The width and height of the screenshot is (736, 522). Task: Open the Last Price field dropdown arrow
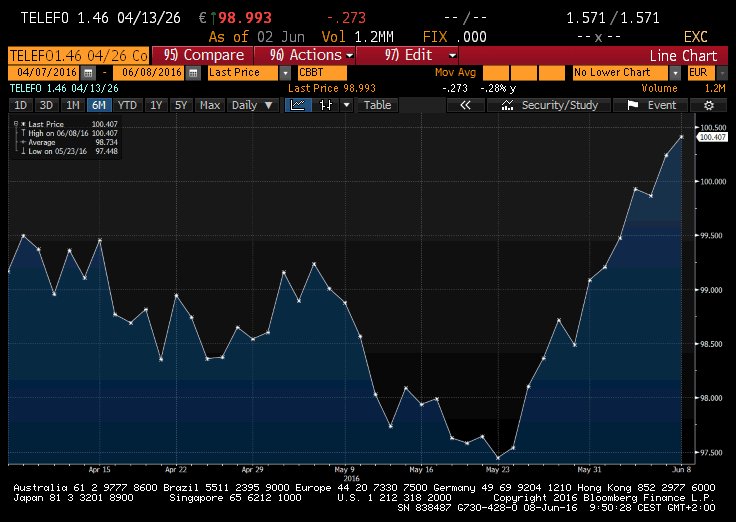[285, 73]
